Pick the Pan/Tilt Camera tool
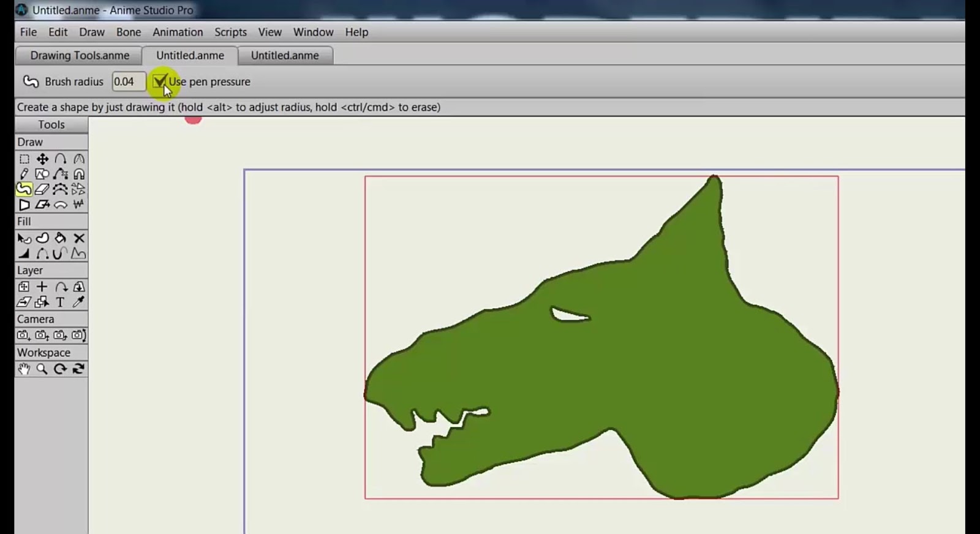 pos(79,335)
